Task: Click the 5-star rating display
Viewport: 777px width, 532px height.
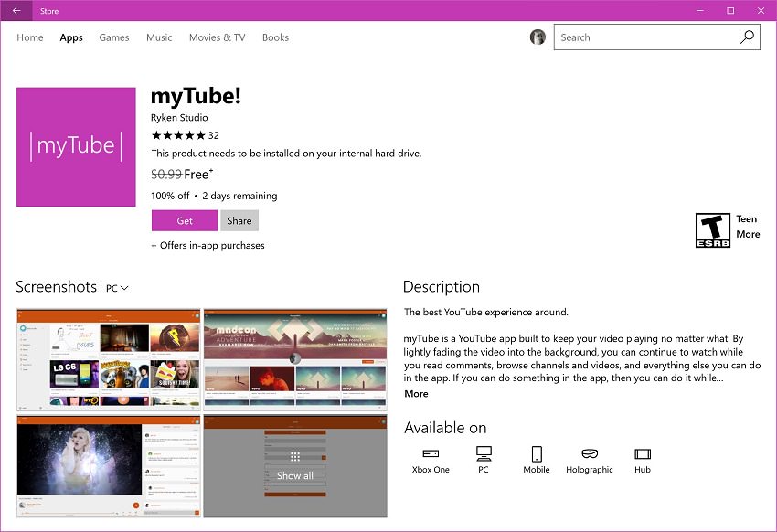Action: coord(178,135)
